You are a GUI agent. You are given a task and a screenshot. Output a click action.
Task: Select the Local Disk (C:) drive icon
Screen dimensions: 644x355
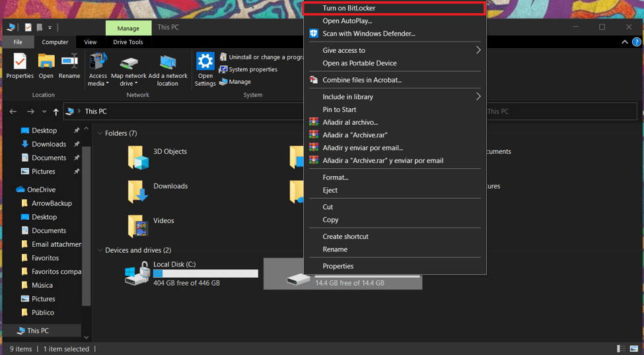[x=137, y=273]
